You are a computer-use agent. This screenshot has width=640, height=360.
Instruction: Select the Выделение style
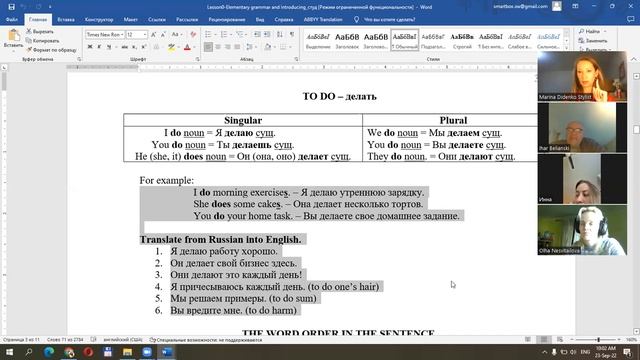pos(318,40)
